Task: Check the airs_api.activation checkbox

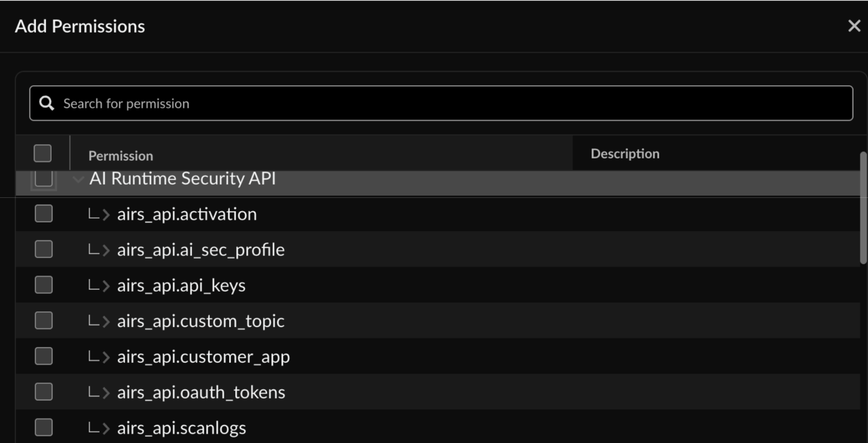Action: (x=43, y=213)
